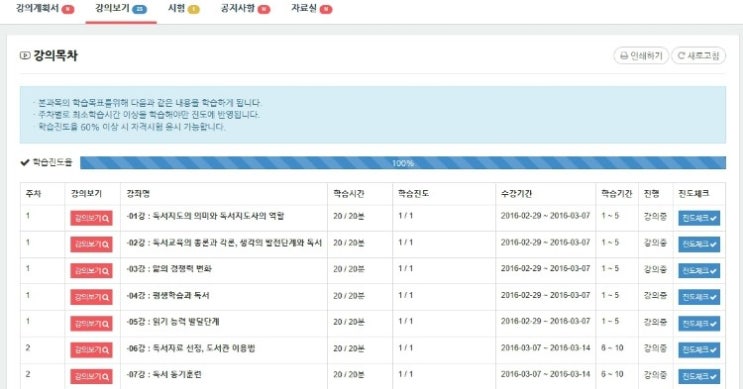Click the 강좌명 column header
This screenshot has height=389, width=743.
point(138,193)
